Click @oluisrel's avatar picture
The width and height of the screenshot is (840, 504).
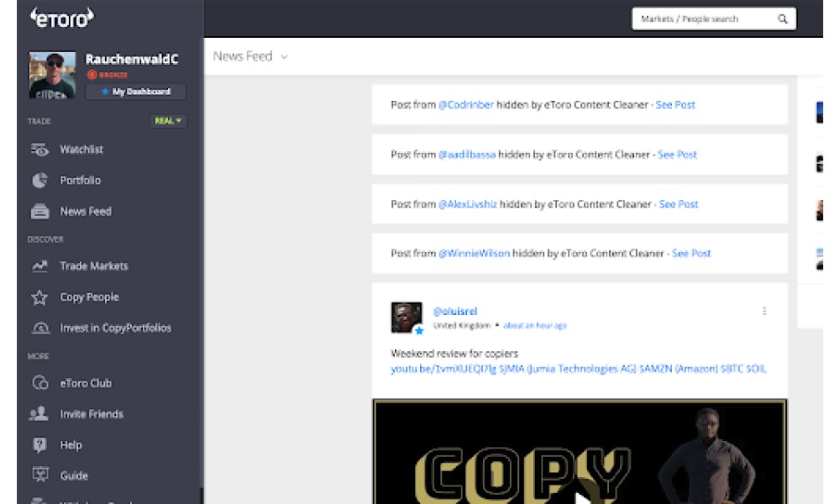pyautogui.click(x=406, y=317)
